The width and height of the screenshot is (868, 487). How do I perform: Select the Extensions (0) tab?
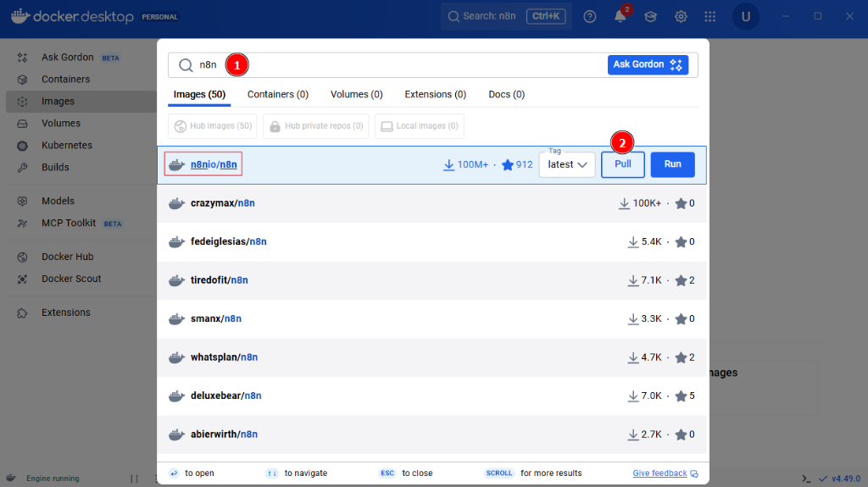[435, 95]
